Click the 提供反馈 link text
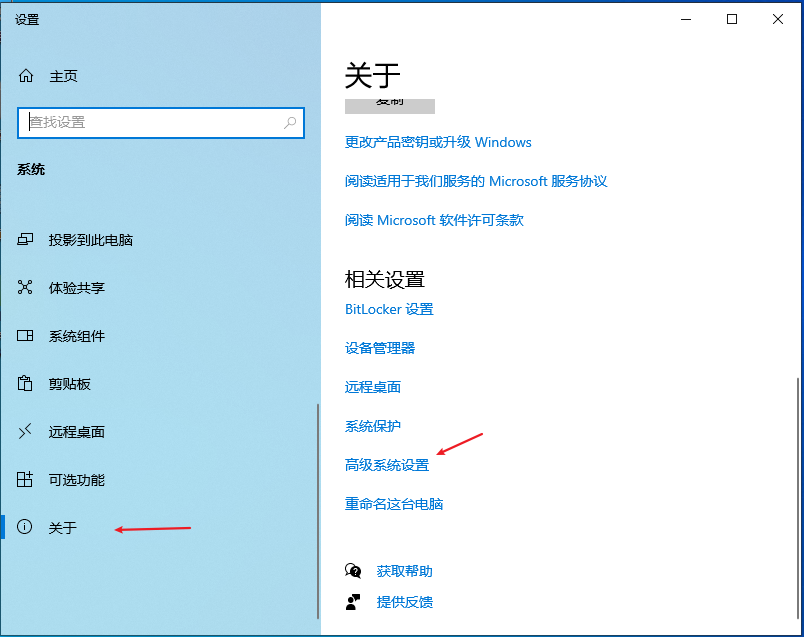The height and width of the screenshot is (637, 804). (405, 602)
